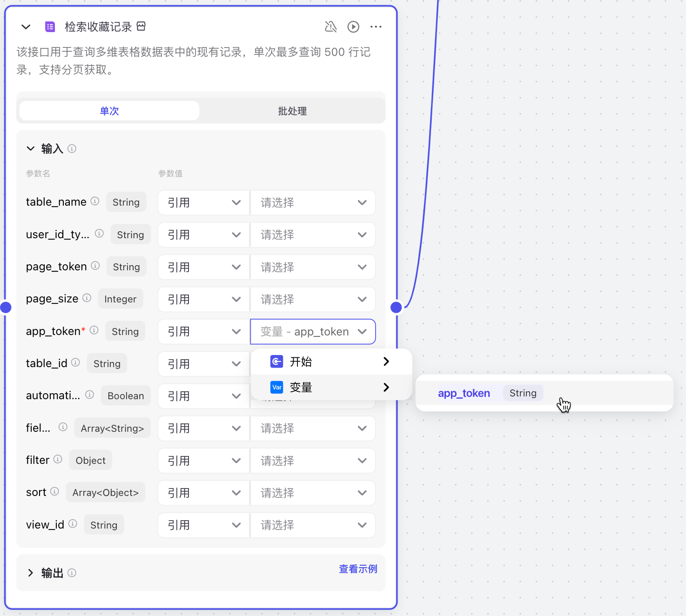This screenshot has height=616, width=686.
Task: Open the three-dot more options menu
Action: coord(376,27)
